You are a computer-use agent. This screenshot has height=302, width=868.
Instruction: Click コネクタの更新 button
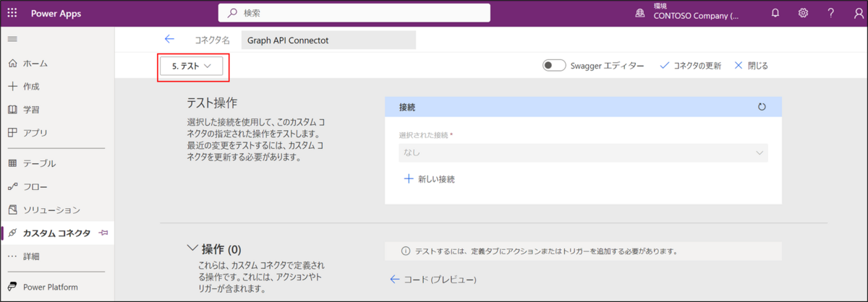coord(690,66)
